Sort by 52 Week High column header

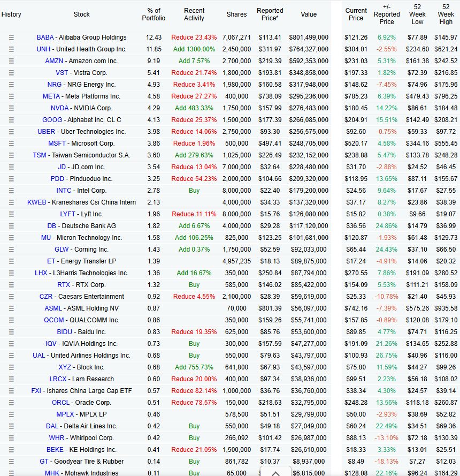pyautogui.click(x=446, y=14)
